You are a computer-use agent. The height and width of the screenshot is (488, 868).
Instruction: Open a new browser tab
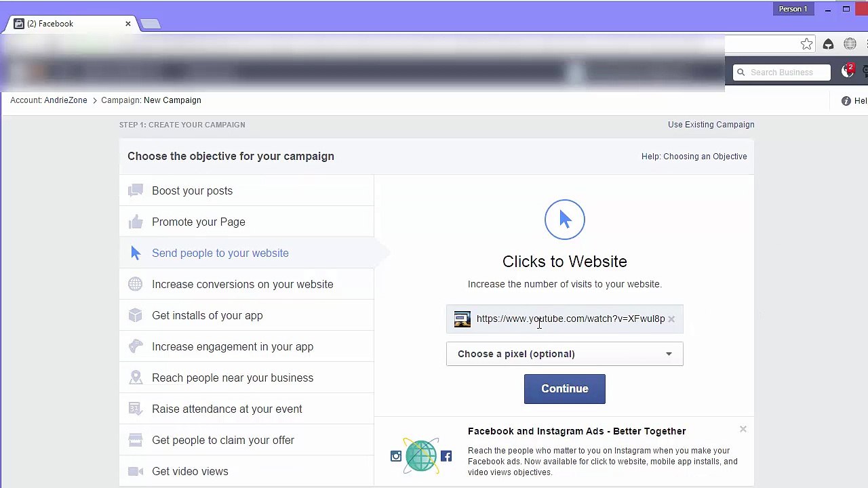click(x=151, y=24)
